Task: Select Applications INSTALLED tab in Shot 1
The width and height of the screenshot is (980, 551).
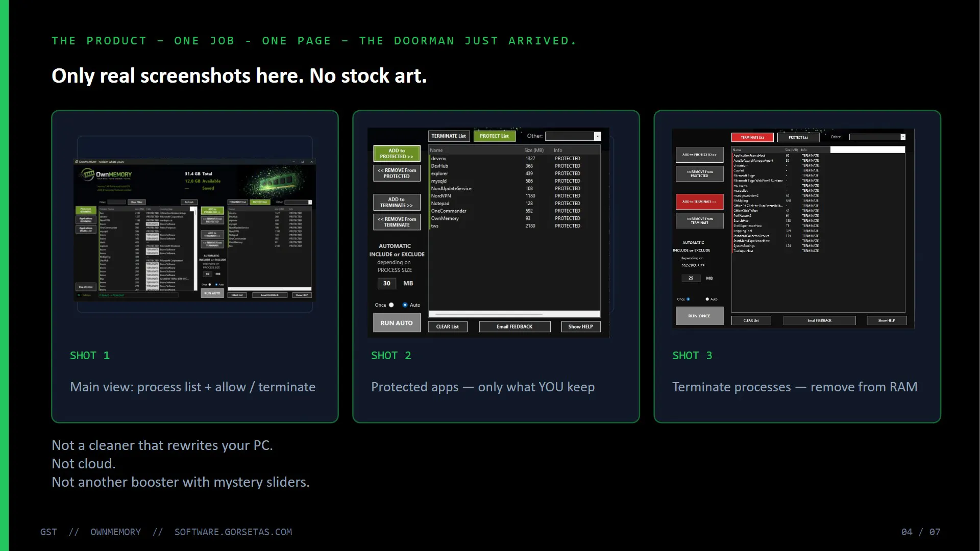Action: tap(86, 230)
